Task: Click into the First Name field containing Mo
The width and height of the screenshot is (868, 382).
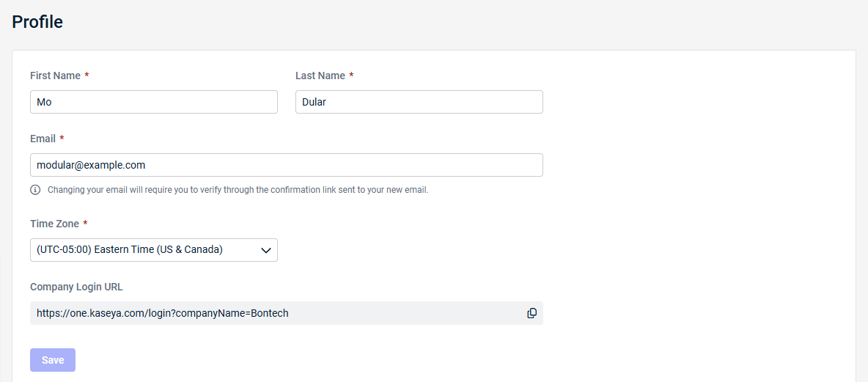Action: click(x=154, y=102)
